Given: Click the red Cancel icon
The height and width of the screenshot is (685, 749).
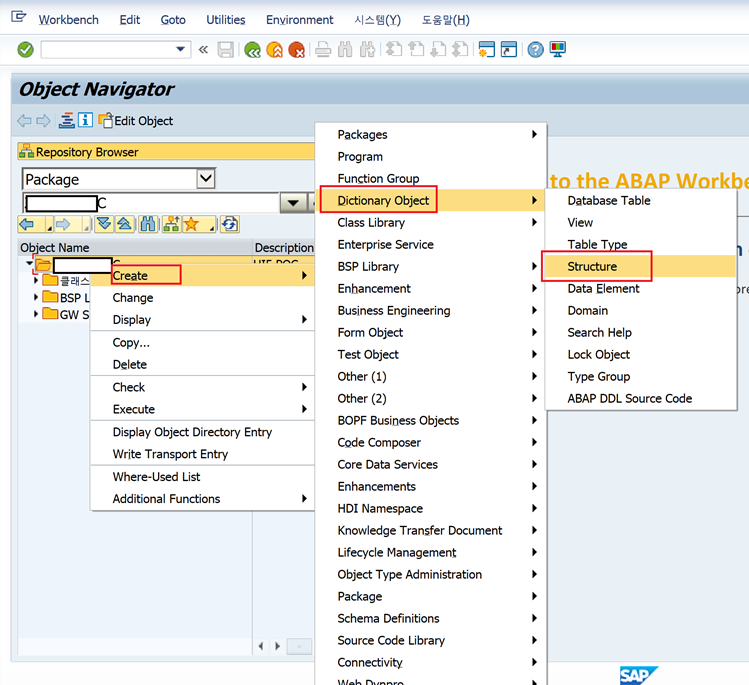Looking at the screenshot, I should tap(297, 49).
